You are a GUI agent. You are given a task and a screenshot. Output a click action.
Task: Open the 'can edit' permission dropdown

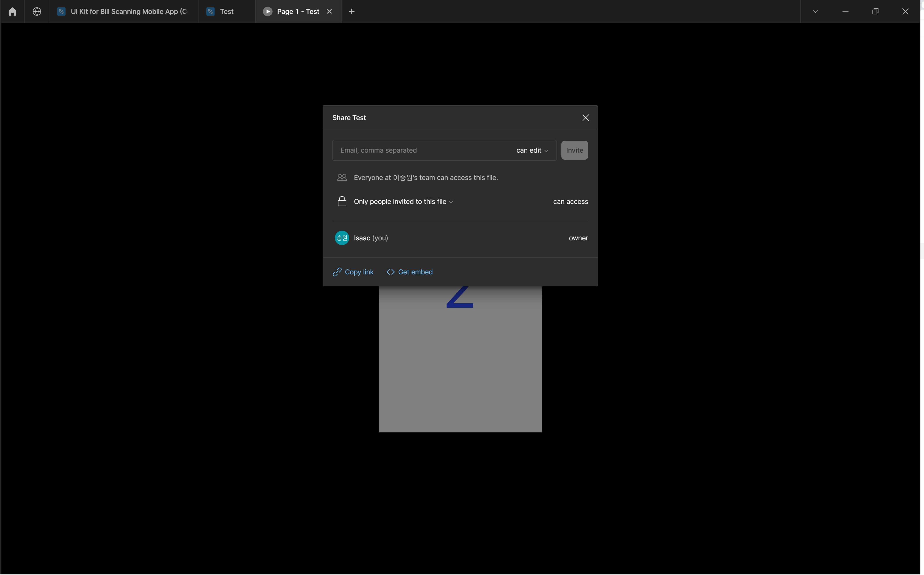click(532, 150)
